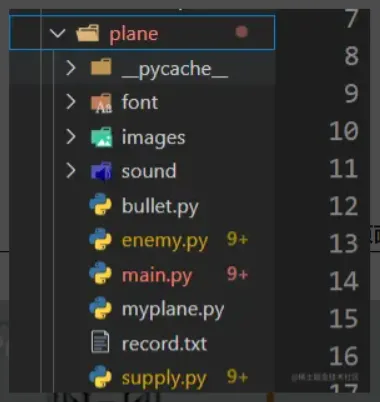Click the green images folder icon
This screenshot has height=402, width=380.
pos(101,137)
